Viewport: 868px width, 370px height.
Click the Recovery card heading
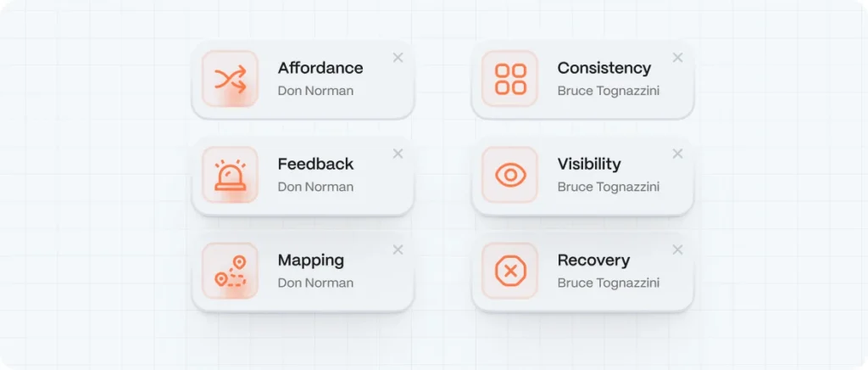[x=593, y=260]
